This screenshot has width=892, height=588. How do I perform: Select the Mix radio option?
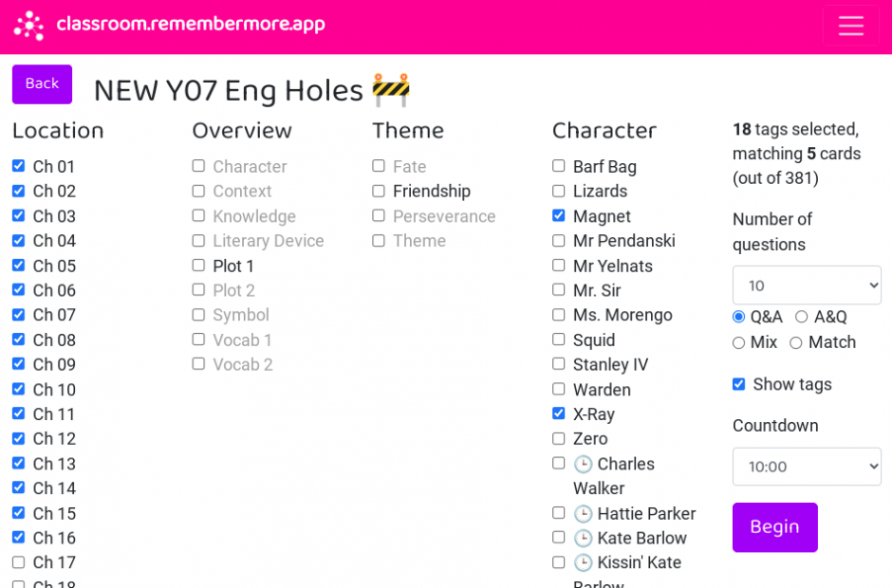click(738, 342)
